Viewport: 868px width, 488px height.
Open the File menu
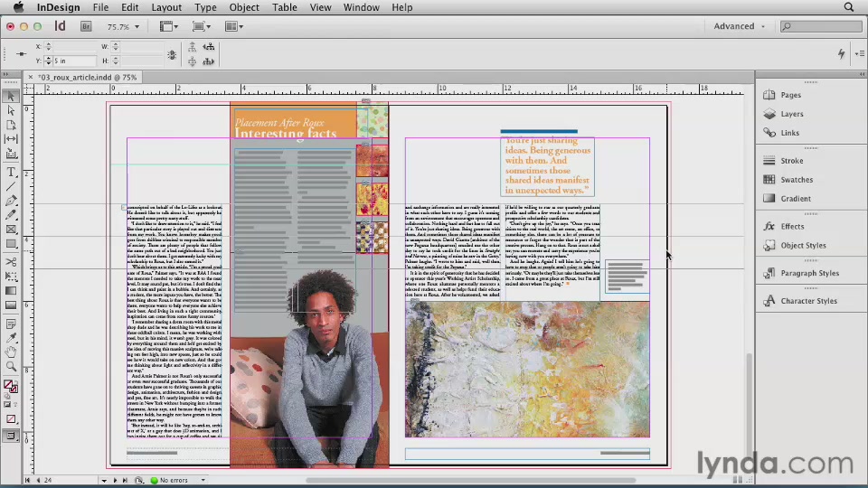[100, 7]
